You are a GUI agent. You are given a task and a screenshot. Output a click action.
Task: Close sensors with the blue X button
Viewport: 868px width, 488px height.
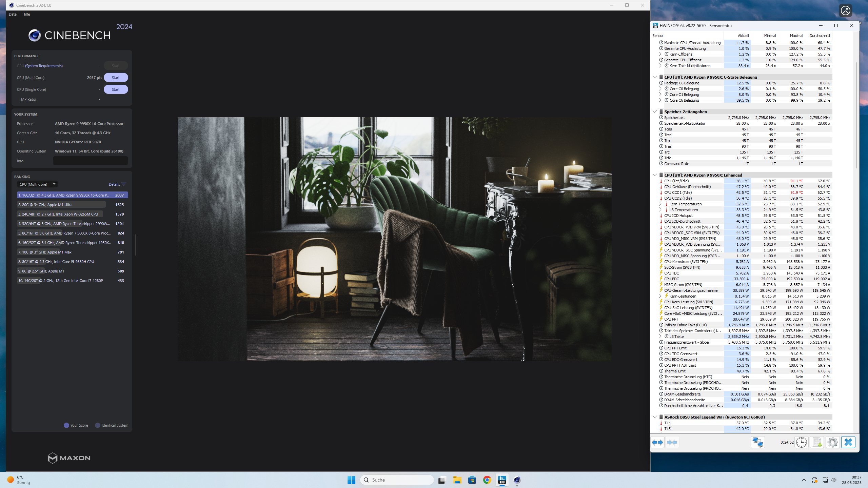coord(848,442)
